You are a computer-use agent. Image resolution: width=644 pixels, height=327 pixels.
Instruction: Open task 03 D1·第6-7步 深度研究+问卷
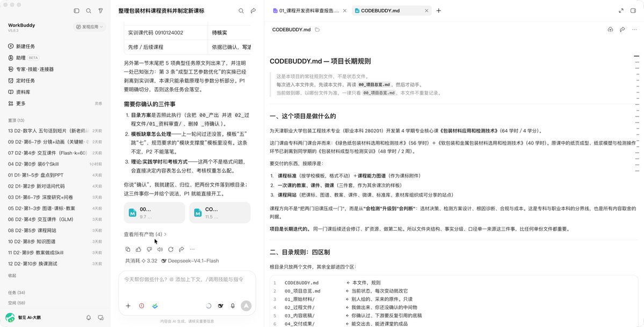pos(55,197)
